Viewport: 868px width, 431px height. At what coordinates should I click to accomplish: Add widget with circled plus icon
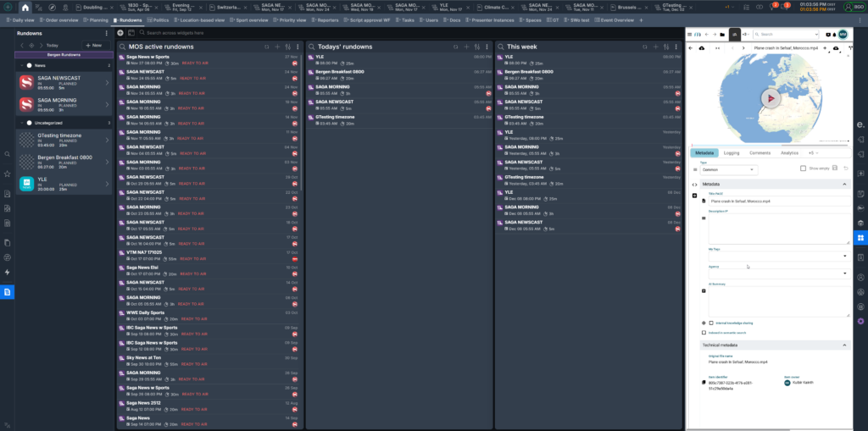point(120,33)
